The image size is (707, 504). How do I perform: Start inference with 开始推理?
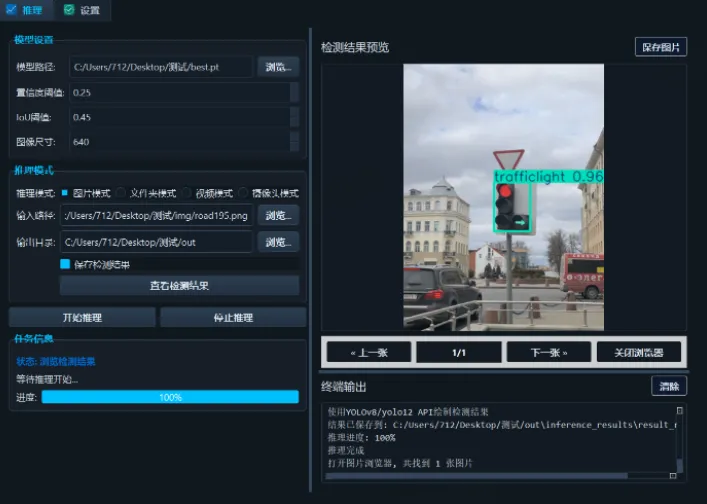tap(82, 317)
